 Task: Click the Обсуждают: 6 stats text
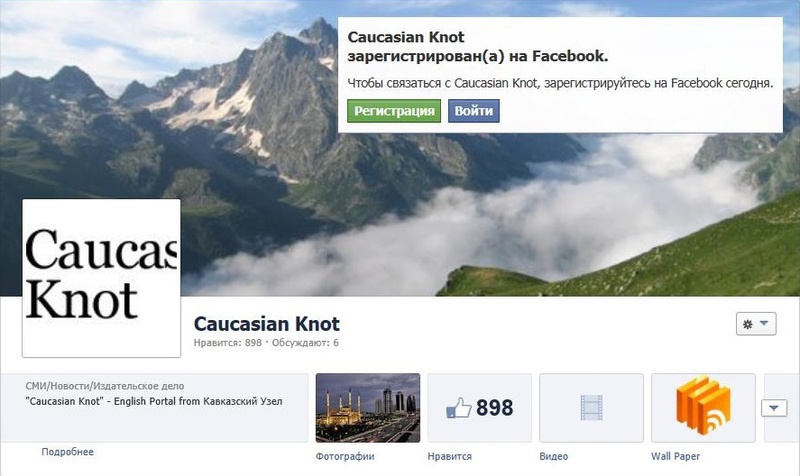coord(305,343)
